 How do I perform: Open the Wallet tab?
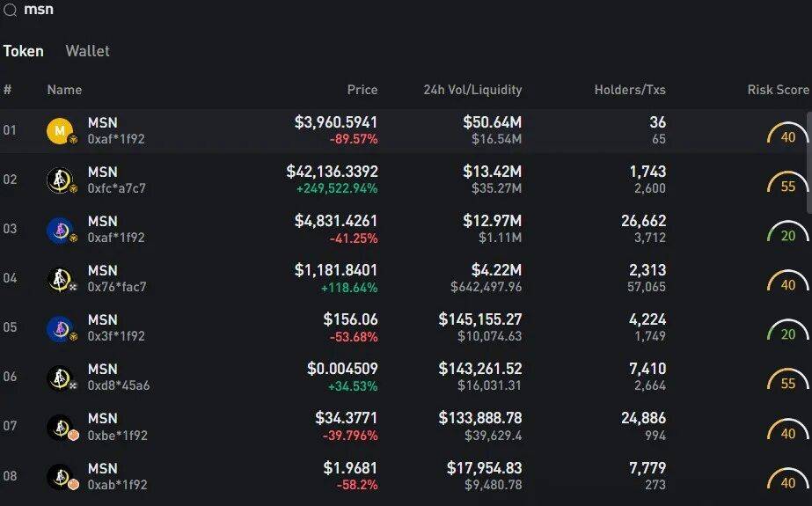[x=87, y=51]
